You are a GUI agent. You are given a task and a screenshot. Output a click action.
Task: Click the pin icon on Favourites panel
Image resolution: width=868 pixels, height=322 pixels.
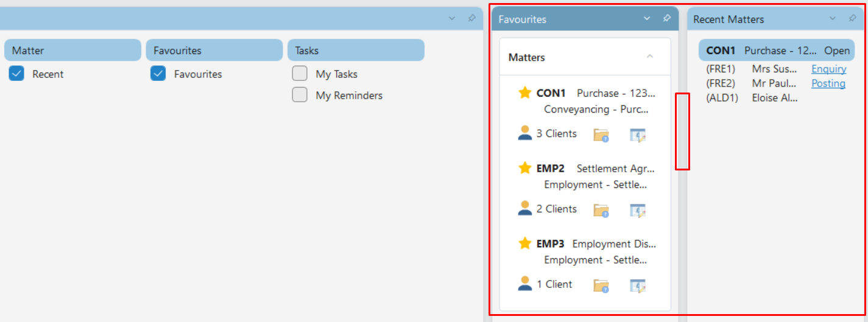pos(666,18)
